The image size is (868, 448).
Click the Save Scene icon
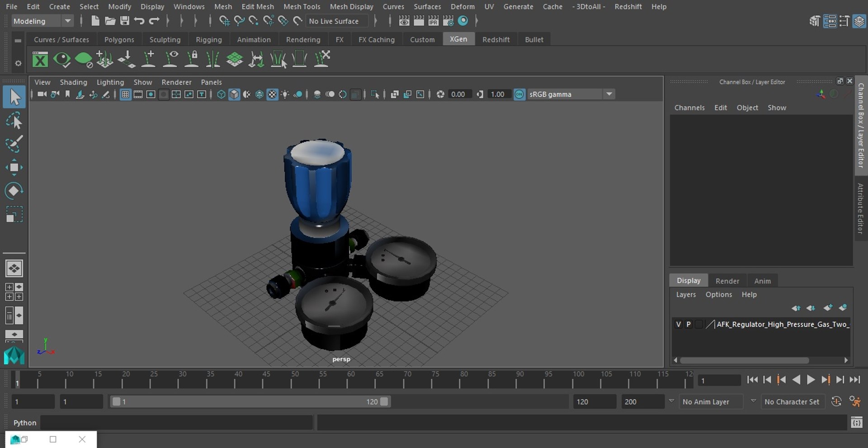pyautogui.click(x=124, y=21)
